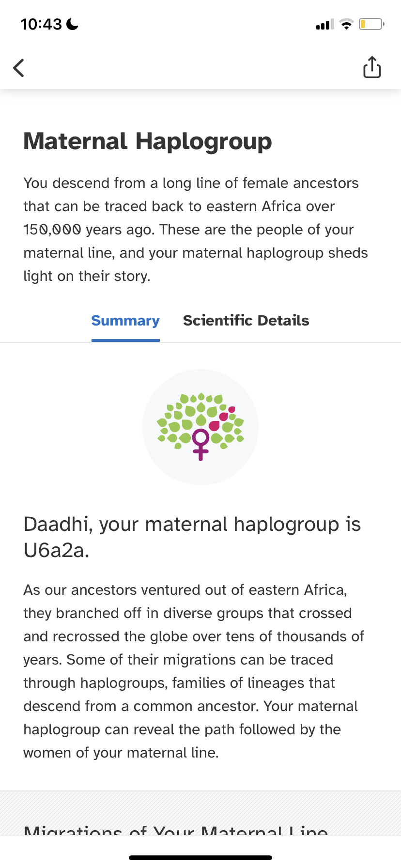Tap the home indicator bar
This screenshot has width=401, height=868.
(x=200, y=858)
